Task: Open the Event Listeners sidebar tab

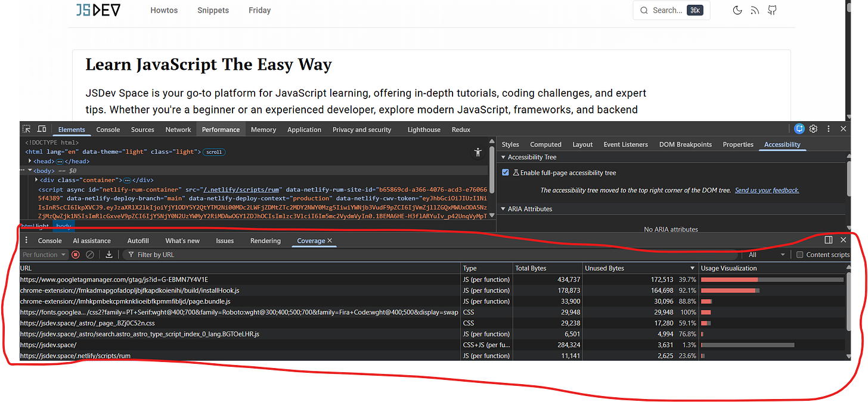Action: coord(625,144)
